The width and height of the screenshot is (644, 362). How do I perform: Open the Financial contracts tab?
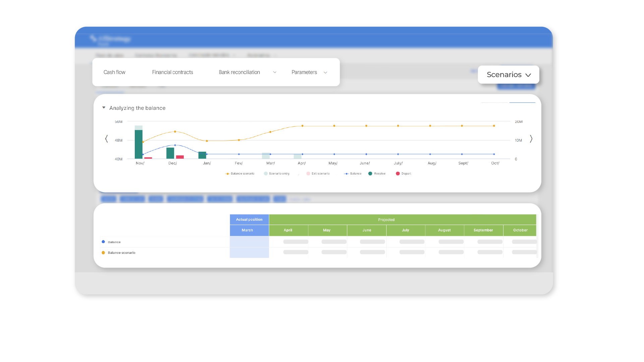click(x=172, y=72)
